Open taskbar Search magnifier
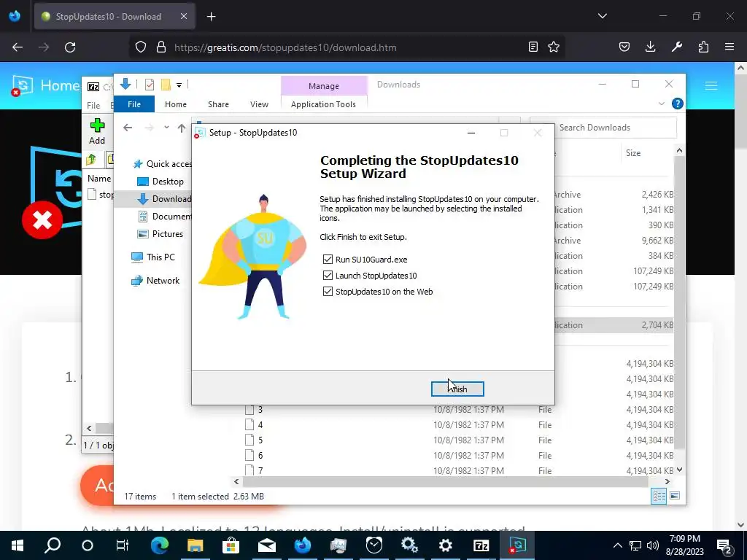 pyautogui.click(x=53, y=545)
